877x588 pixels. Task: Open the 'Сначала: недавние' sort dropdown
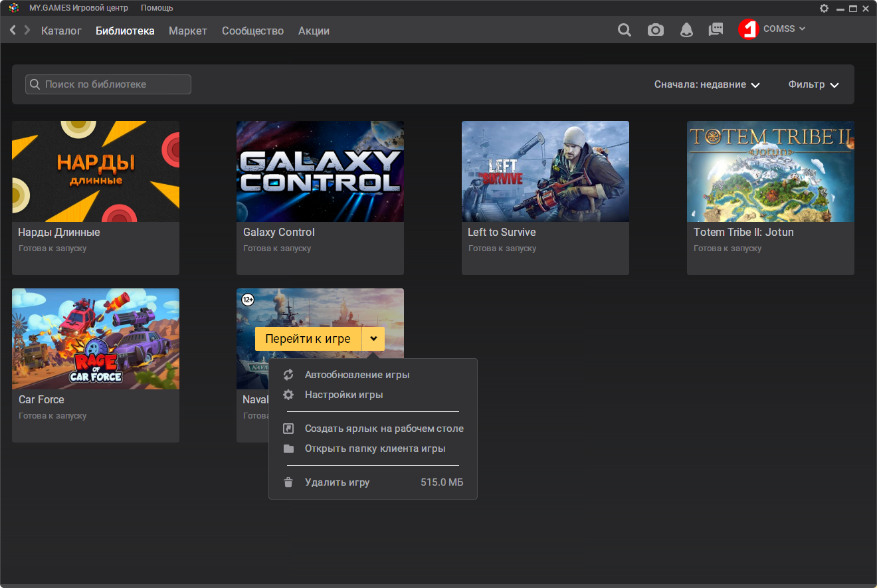pyautogui.click(x=707, y=84)
